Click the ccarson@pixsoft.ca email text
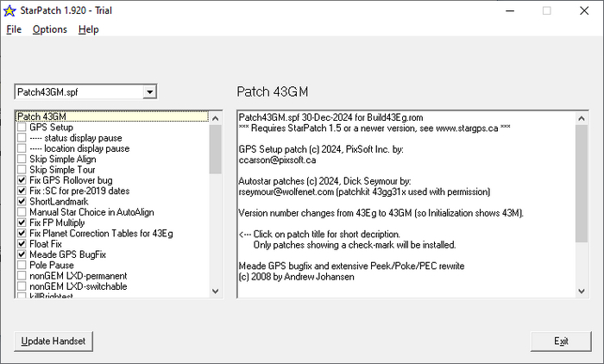604x364 pixels. (x=277, y=160)
